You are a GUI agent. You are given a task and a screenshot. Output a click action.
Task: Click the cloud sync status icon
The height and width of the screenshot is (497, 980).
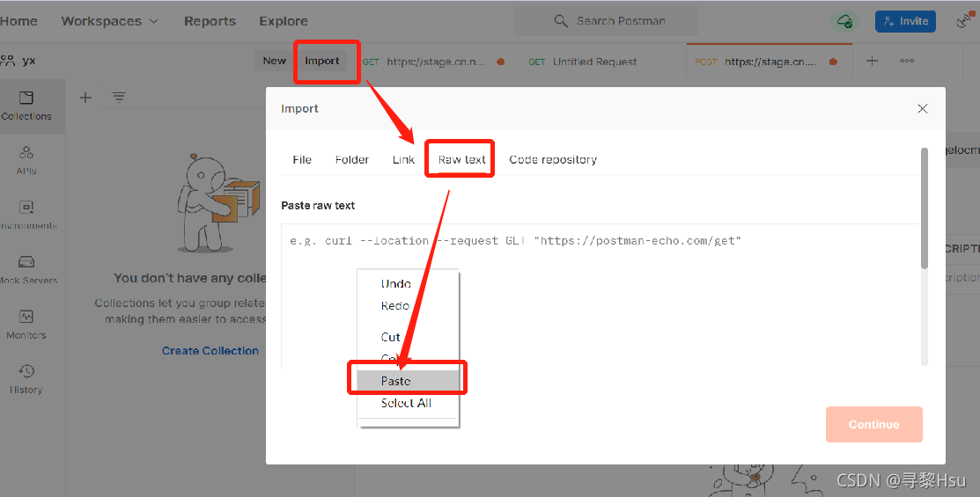click(x=844, y=21)
